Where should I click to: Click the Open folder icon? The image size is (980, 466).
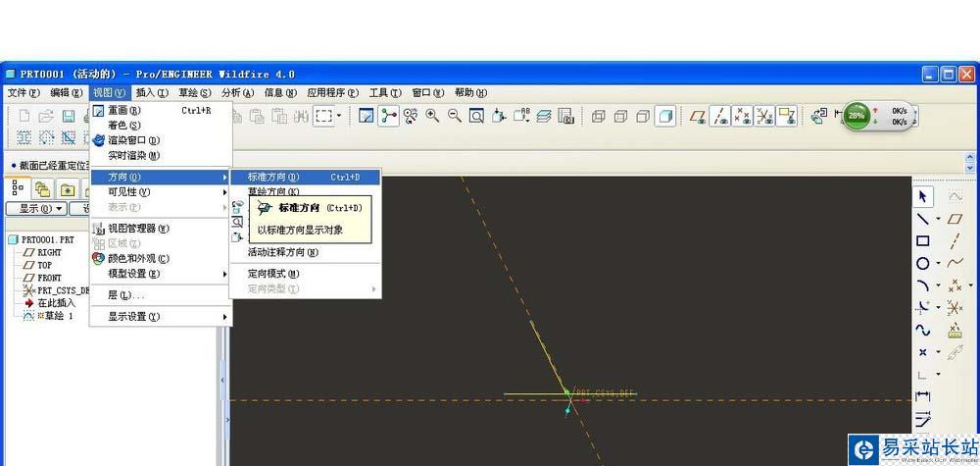(x=46, y=117)
